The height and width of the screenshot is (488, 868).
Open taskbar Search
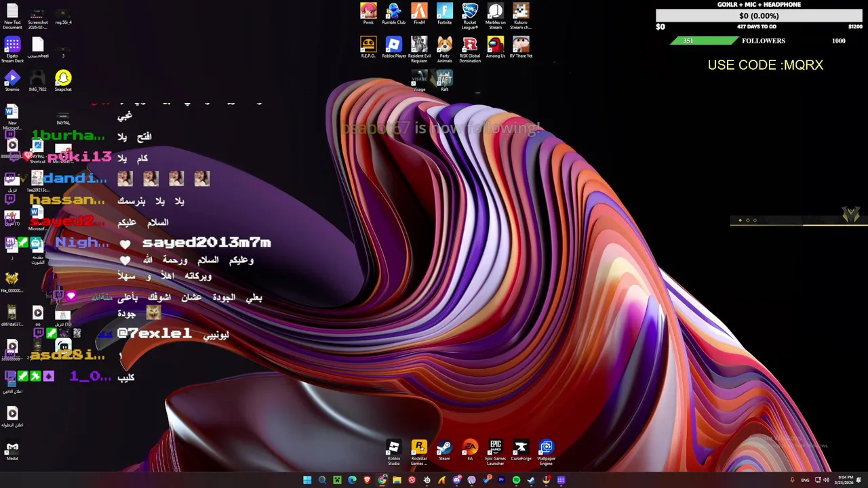click(x=322, y=480)
